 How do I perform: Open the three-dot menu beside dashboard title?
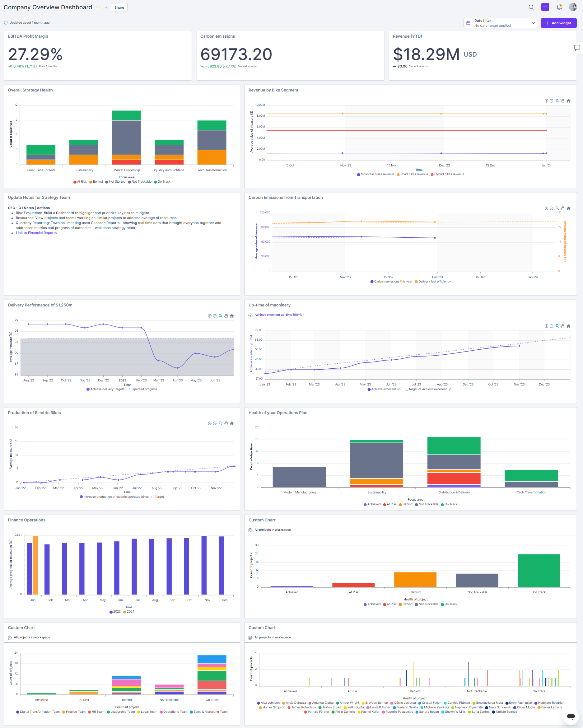point(106,7)
